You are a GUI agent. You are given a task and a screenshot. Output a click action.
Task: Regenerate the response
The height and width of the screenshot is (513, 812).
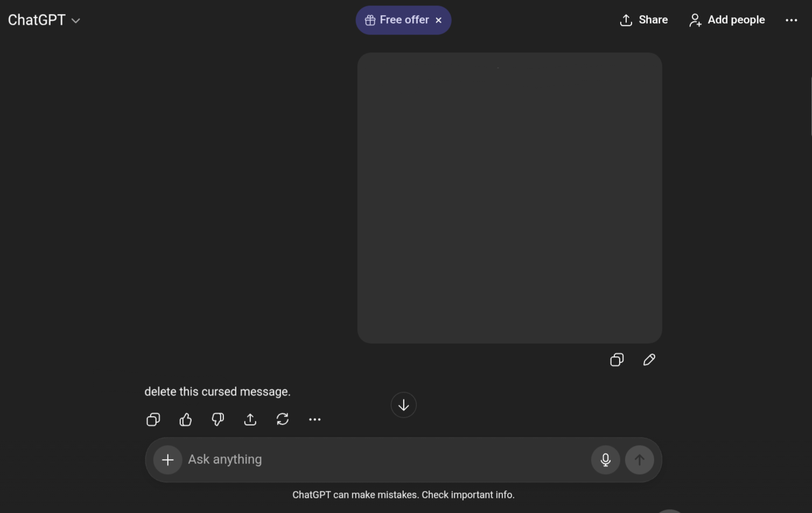pyautogui.click(x=283, y=419)
